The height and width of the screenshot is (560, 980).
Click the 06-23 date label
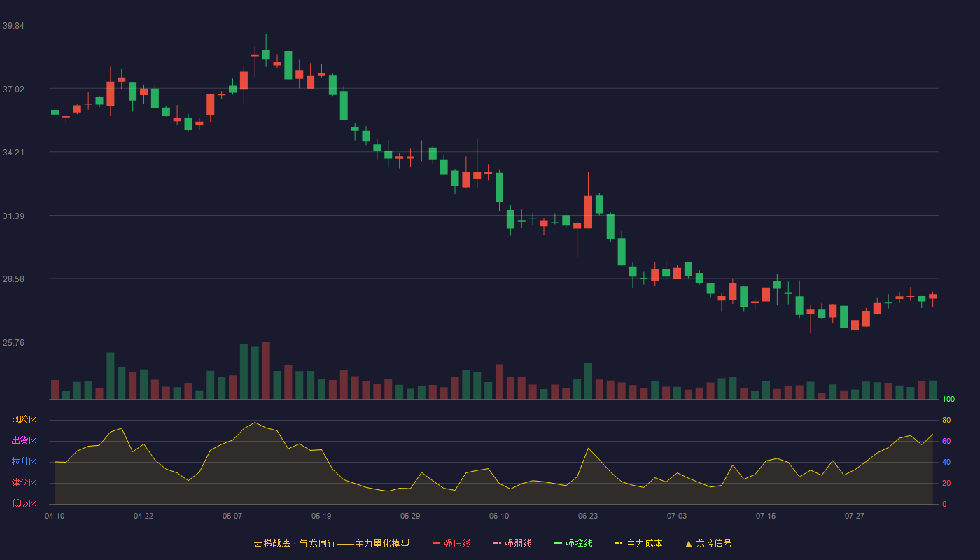588,516
